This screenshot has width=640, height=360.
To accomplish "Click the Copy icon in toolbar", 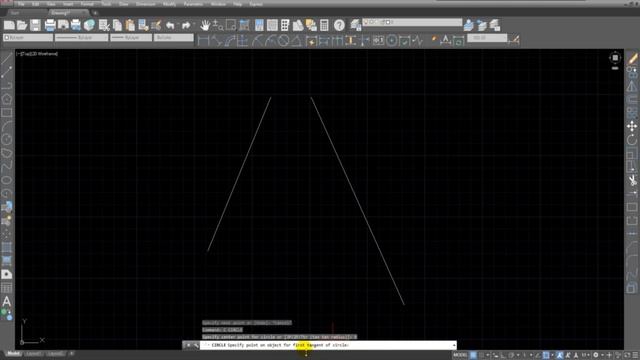I will pos(117,25).
